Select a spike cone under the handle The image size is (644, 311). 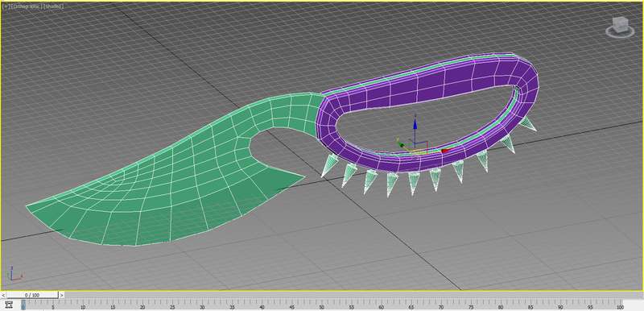pos(391,183)
